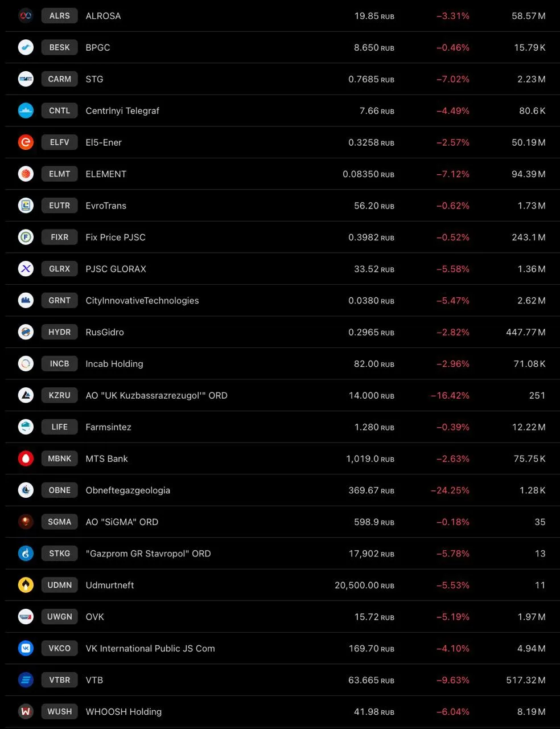Click the CARM ticker badge
This screenshot has width=560, height=729.
60,79
